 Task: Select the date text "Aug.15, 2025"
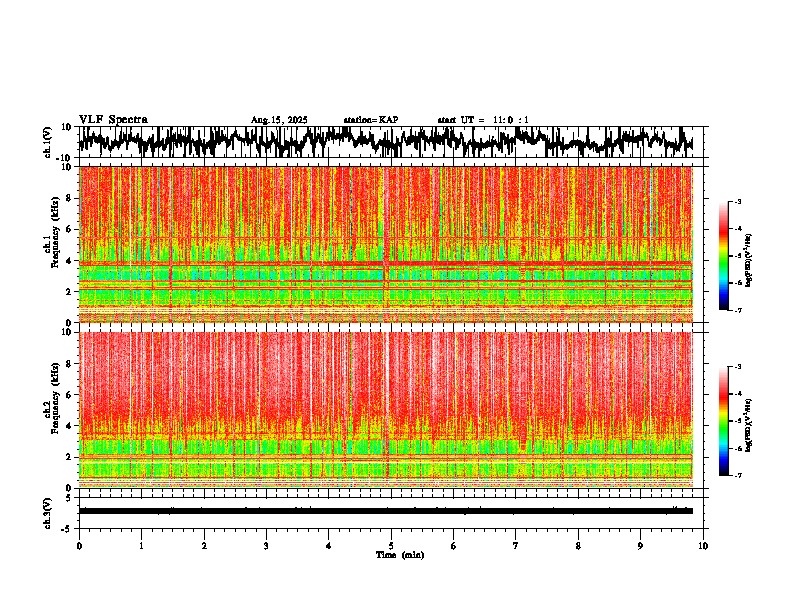(x=279, y=120)
